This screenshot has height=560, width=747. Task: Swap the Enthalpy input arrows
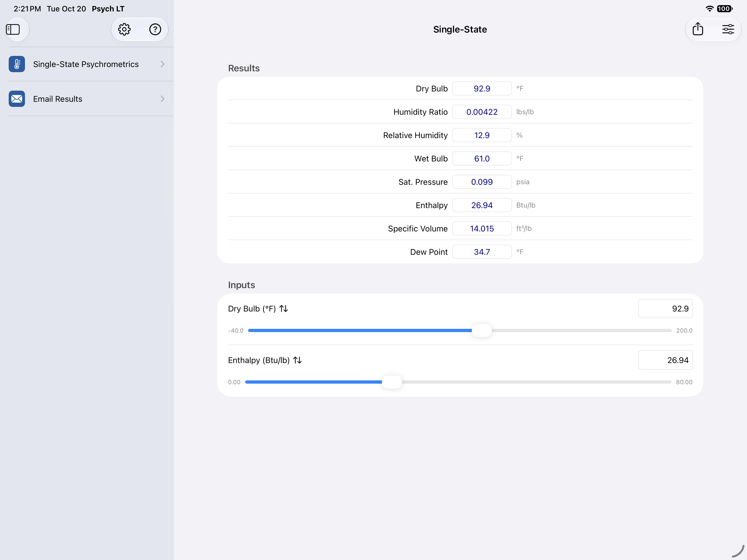pyautogui.click(x=297, y=360)
